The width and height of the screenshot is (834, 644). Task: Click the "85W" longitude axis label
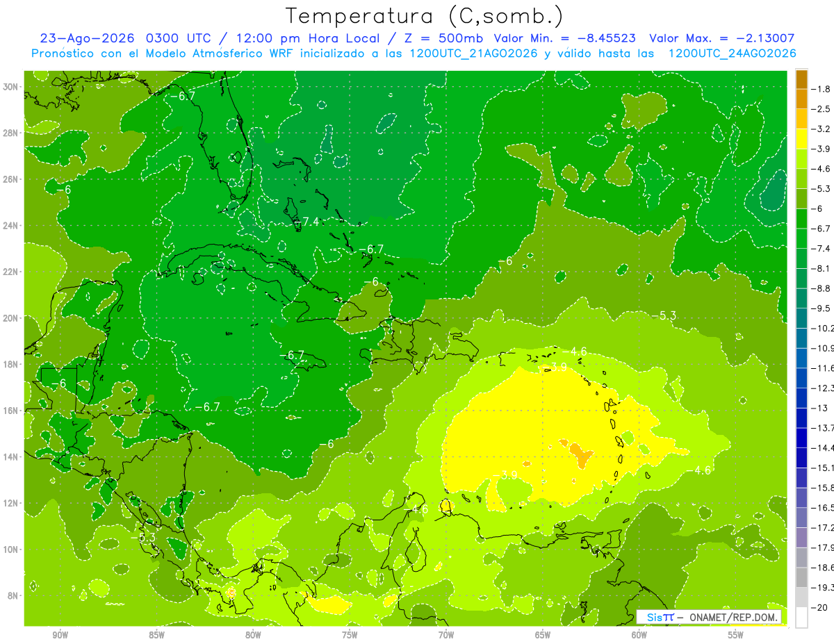(156, 635)
